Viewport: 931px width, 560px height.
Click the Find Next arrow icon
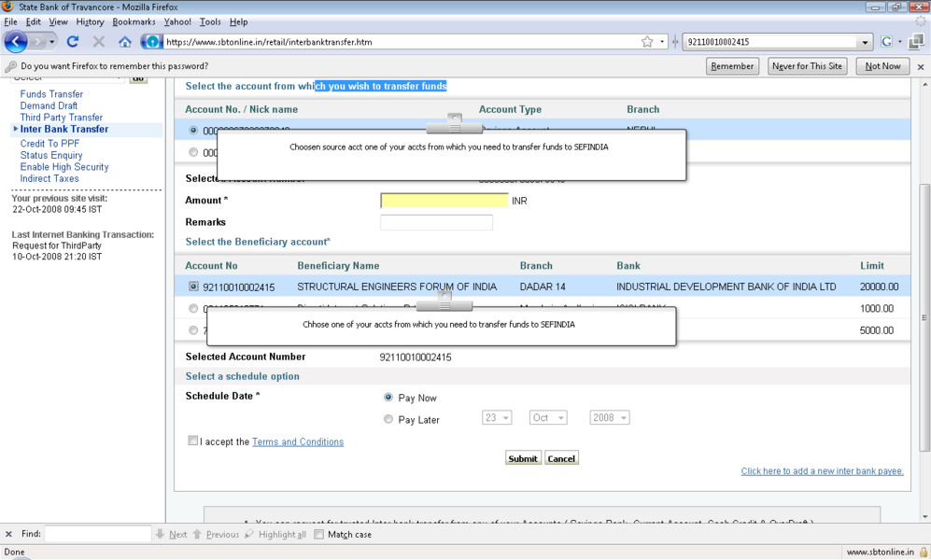161,535
